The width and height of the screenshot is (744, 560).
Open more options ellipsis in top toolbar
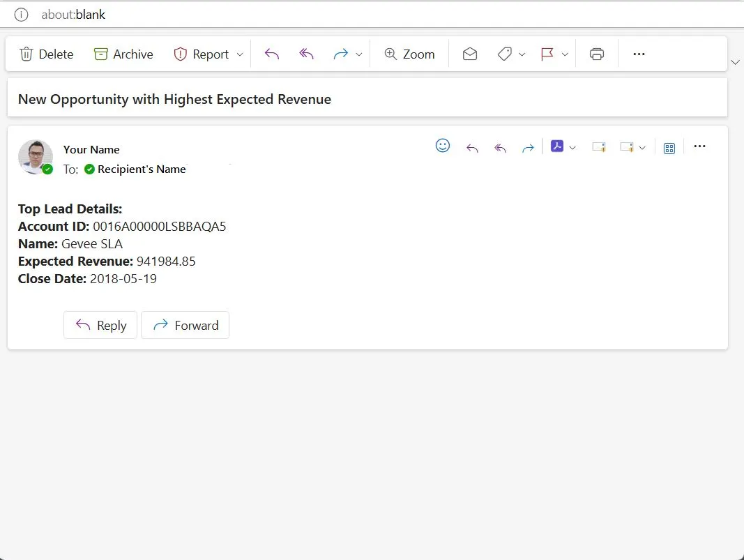point(639,54)
